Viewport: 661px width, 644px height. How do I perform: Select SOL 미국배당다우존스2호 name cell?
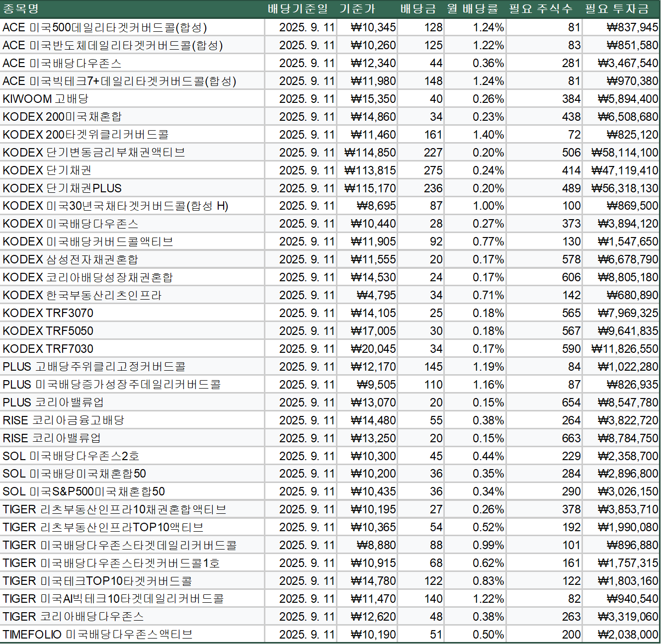coord(132,456)
